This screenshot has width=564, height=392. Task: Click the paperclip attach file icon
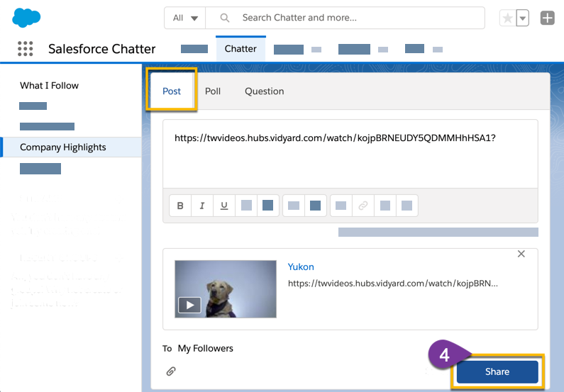pyautogui.click(x=171, y=371)
